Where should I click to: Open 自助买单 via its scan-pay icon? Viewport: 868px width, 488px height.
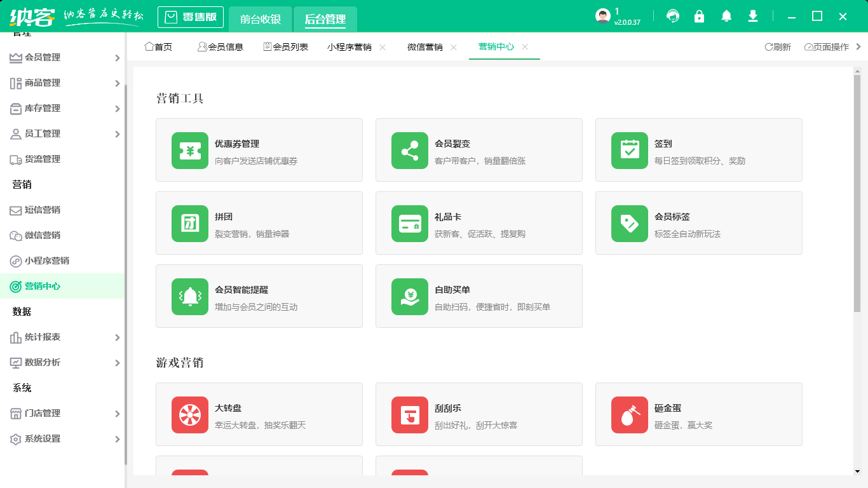(409, 297)
